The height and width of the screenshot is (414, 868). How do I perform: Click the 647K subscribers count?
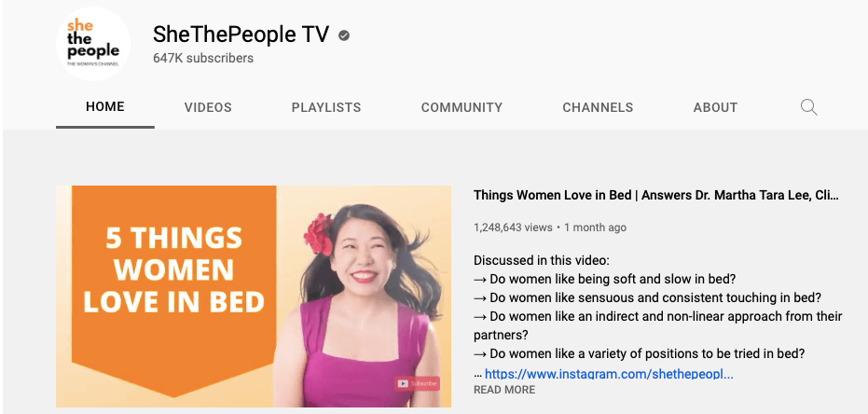point(203,58)
